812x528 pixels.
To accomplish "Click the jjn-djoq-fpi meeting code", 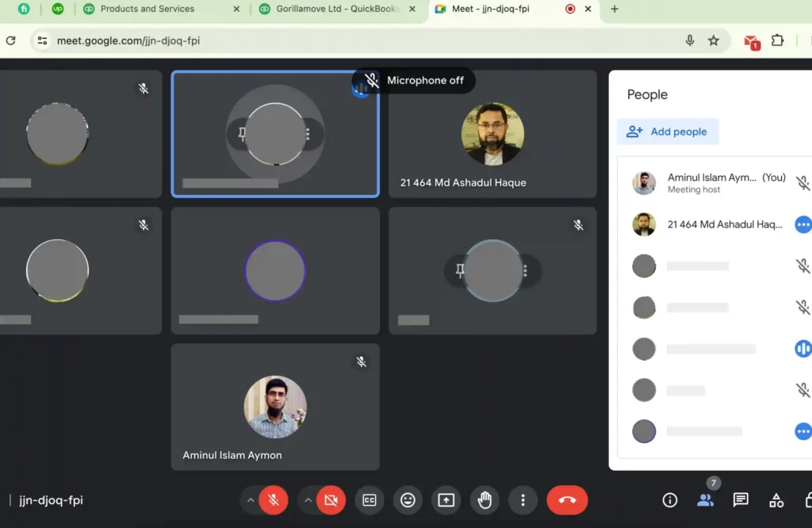I will 51,500.
